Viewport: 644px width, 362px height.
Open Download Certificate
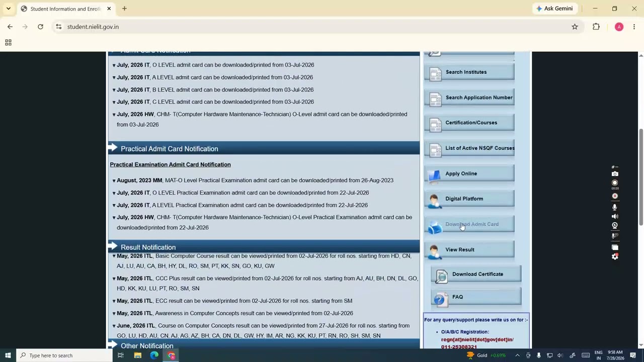476,275
